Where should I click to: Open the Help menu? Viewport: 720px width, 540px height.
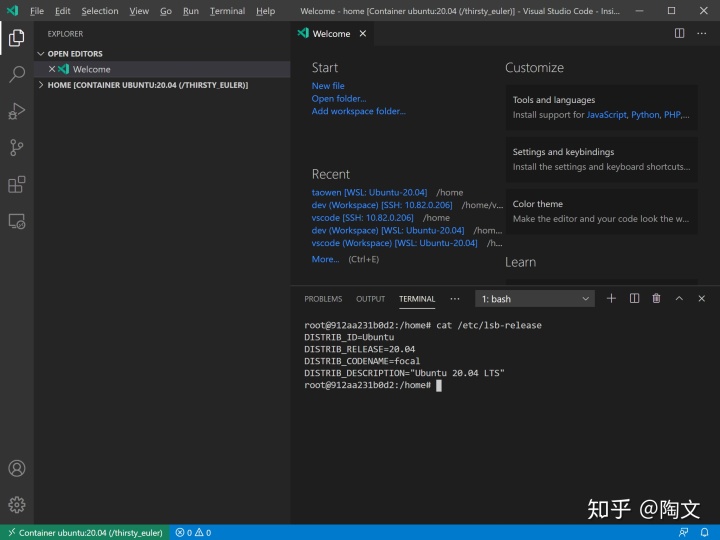(265, 11)
